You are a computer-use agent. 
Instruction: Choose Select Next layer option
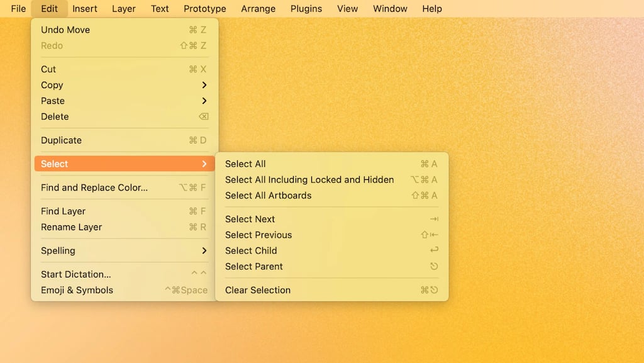(x=331, y=219)
